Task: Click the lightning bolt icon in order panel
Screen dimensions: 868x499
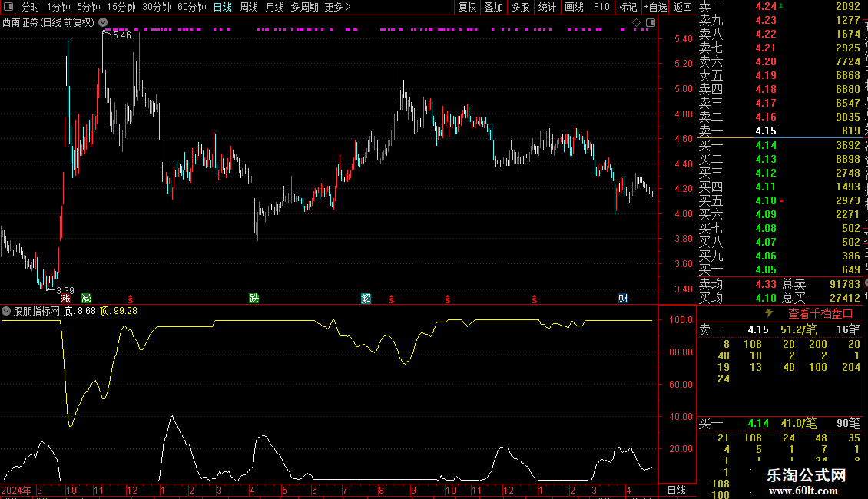Action: click(x=769, y=313)
